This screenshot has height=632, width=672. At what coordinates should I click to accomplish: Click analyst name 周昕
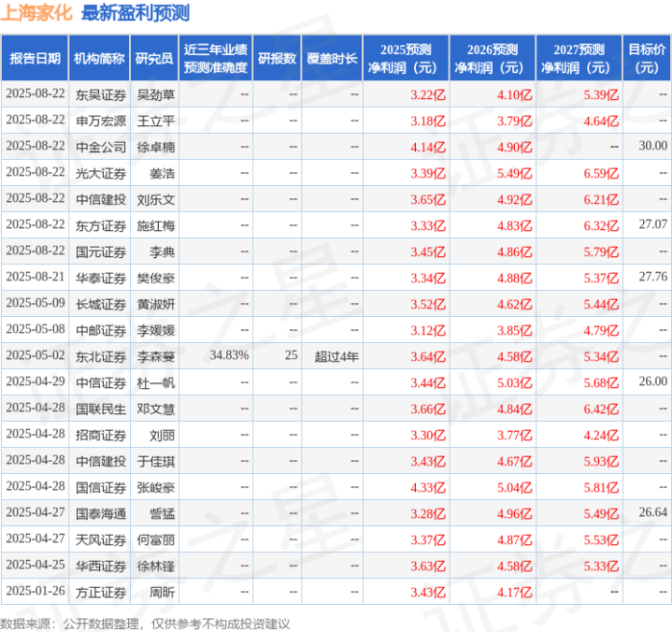[x=162, y=592]
